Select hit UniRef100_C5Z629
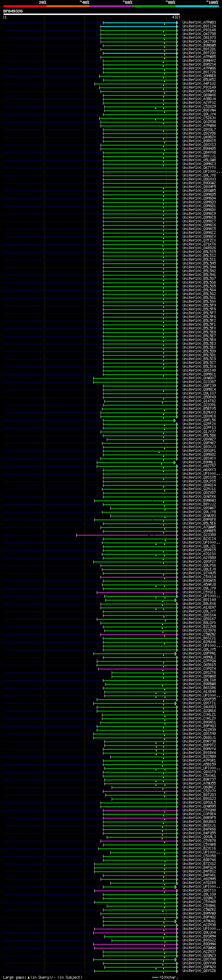This screenshot has width=222, height=980. click(x=199, y=106)
